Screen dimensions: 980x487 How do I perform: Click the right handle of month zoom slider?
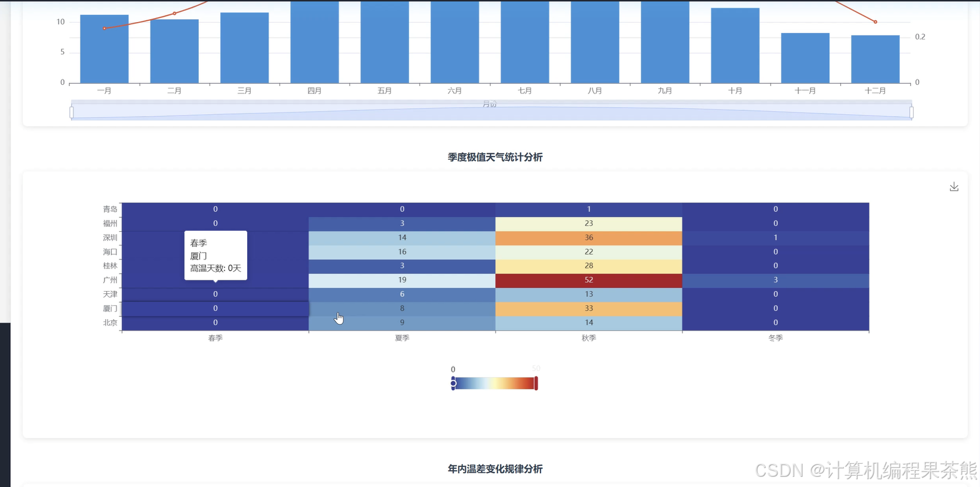point(911,112)
